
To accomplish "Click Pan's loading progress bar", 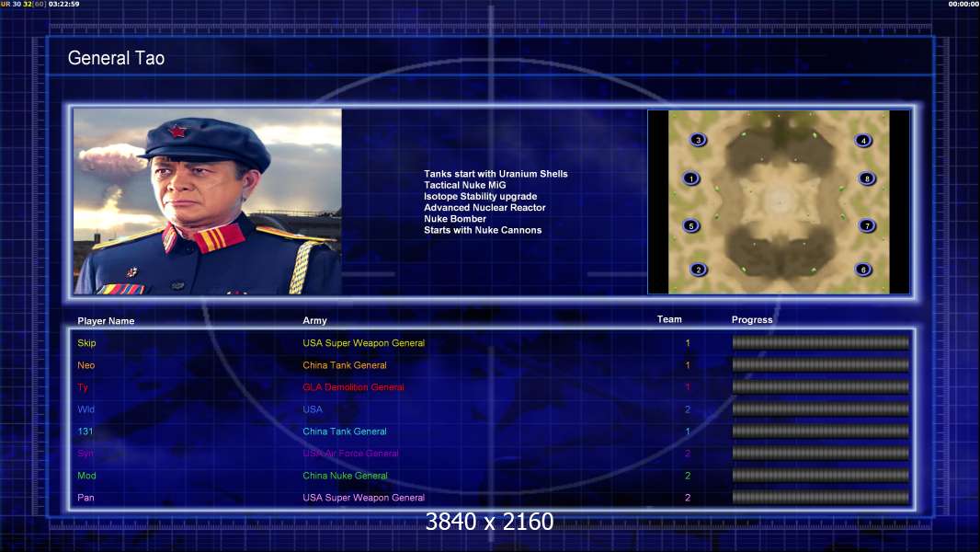I will pyautogui.click(x=821, y=498).
